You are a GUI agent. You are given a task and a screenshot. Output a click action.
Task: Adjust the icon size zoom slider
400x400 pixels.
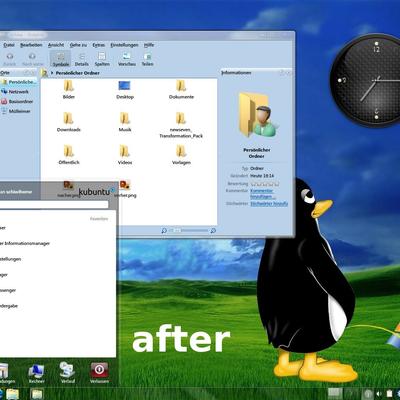[x=189, y=230]
